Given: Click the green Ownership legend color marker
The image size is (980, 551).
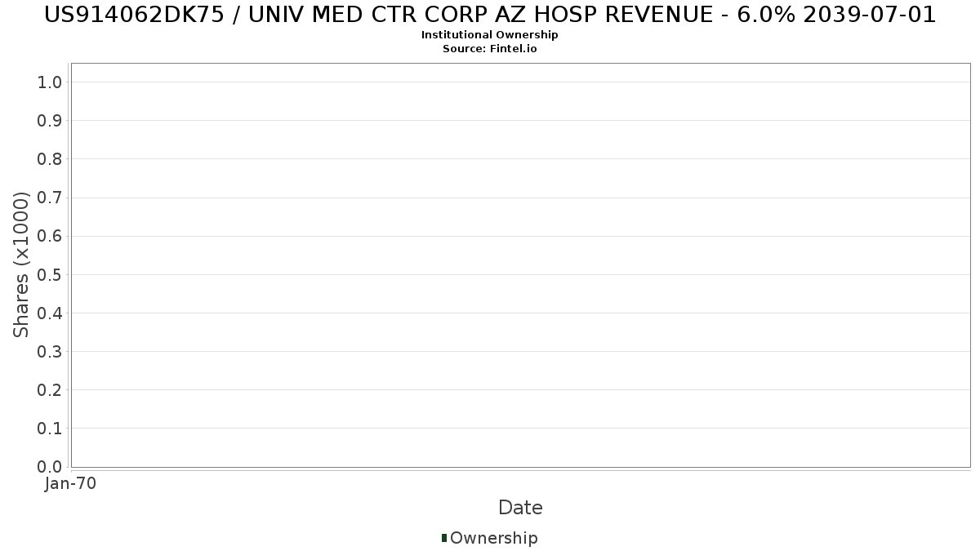Looking at the screenshot, I should (444, 538).
